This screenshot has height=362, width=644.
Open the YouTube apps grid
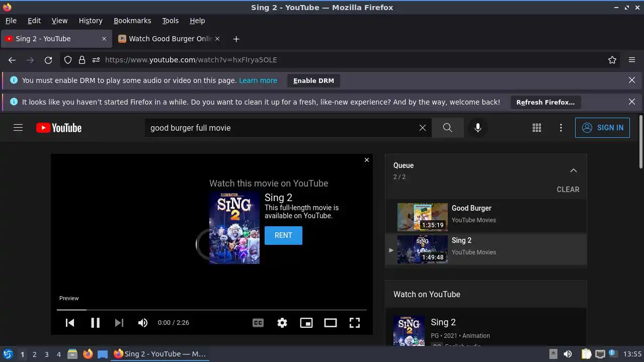(x=537, y=128)
